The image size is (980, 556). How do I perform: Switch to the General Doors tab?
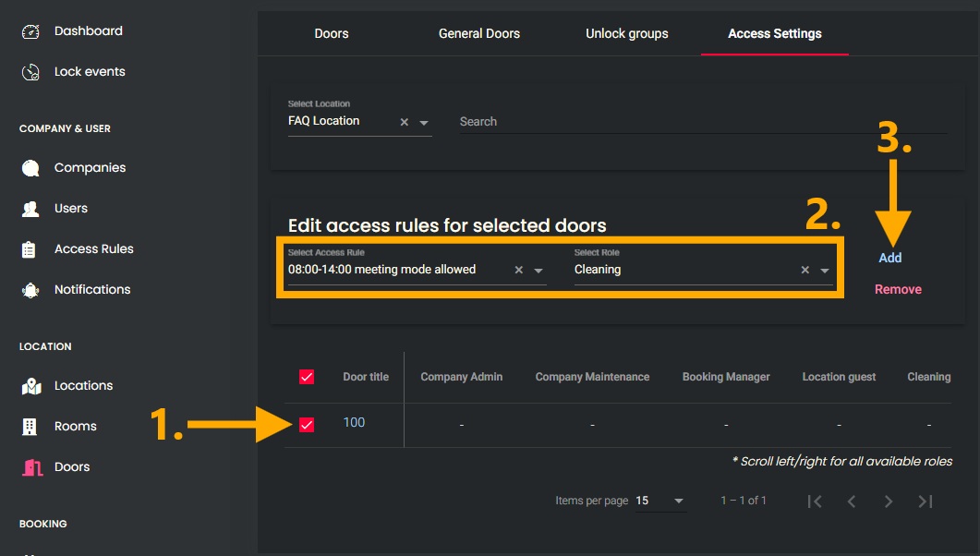[478, 33]
